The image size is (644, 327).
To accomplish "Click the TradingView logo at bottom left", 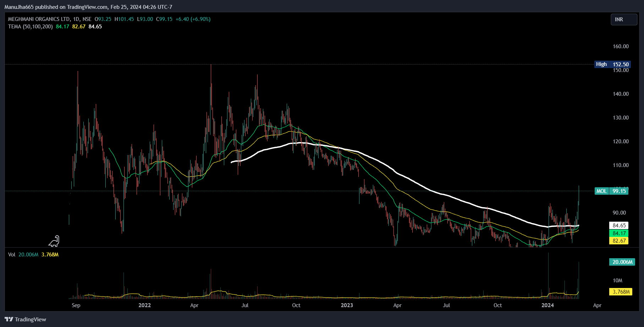I will coord(25,319).
